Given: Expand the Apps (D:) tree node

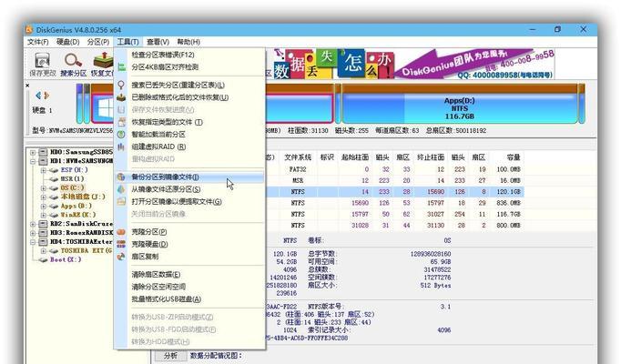Looking at the screenshot, I should (x=43, y=206).
